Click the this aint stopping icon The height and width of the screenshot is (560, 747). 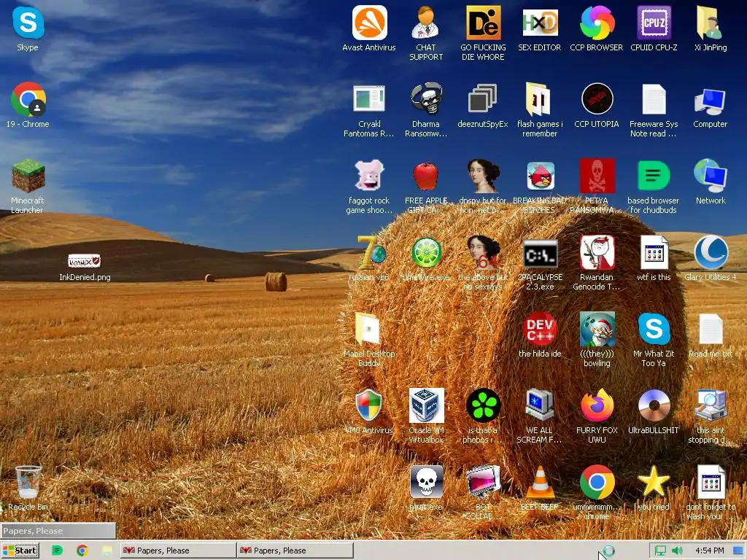point(711,405)
